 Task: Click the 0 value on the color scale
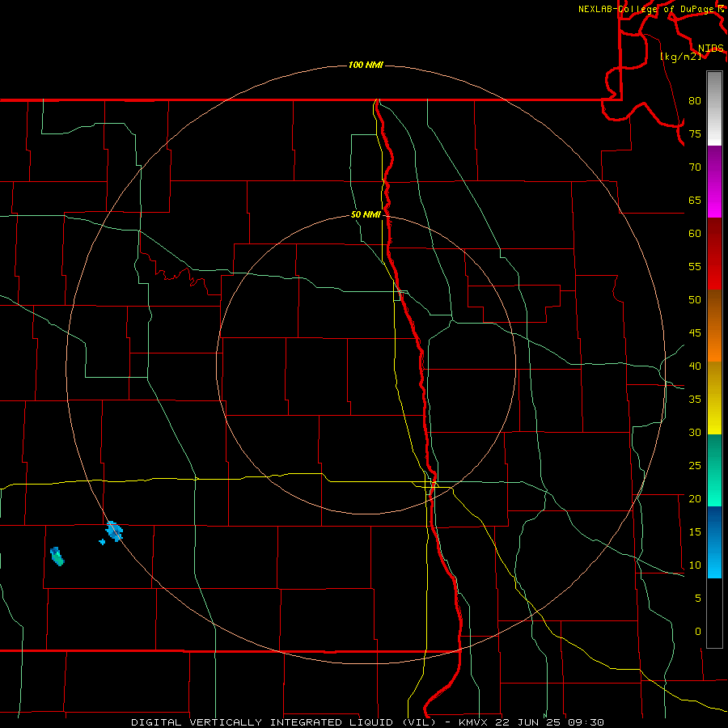click(x=698, y=632)
